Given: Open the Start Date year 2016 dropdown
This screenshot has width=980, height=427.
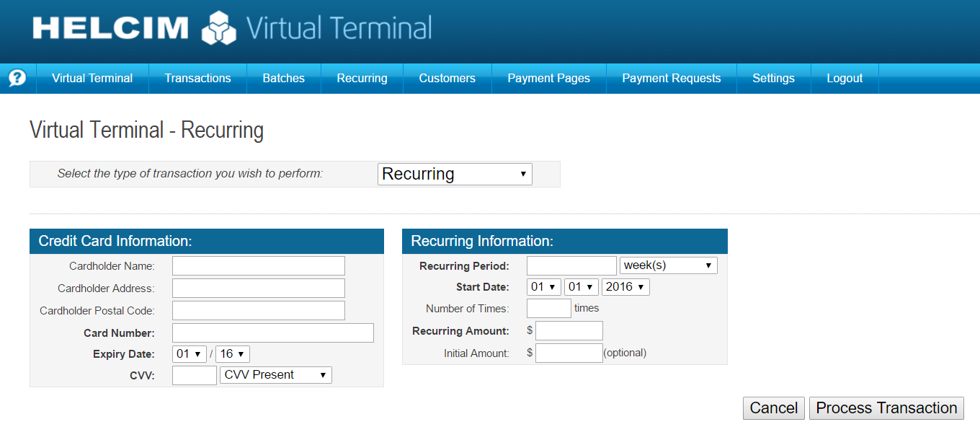Looking at the screenshot, I should pos(625,286).
